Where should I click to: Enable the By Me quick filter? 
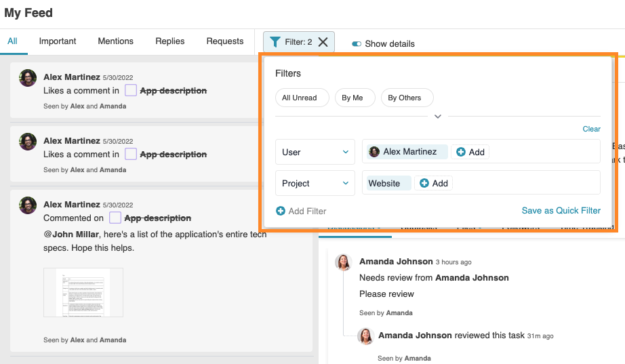pyautogui.click(x=352, y=98)
